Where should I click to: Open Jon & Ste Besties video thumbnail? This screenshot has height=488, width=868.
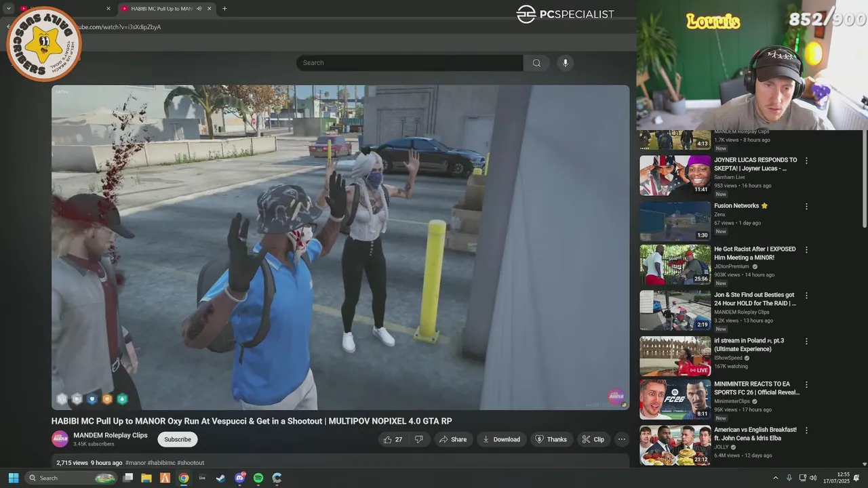coord(675,310)
